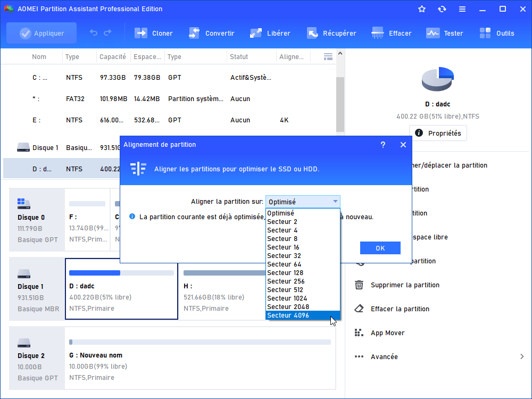Image resolution: width=532 pixels, height=399 pixels.
Task: Click the Cloner toolbar icon
Action: 141,33
